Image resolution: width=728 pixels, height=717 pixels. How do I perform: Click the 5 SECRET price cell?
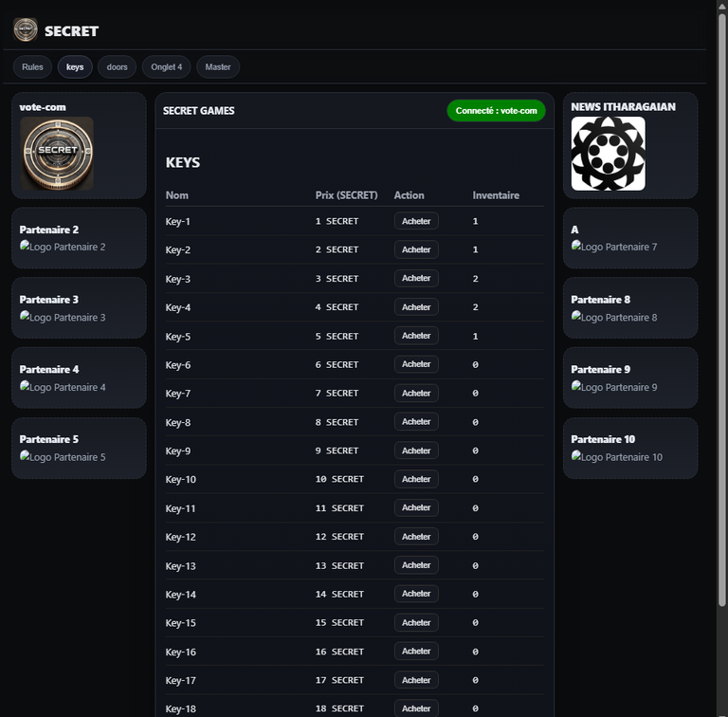point(337,336)
